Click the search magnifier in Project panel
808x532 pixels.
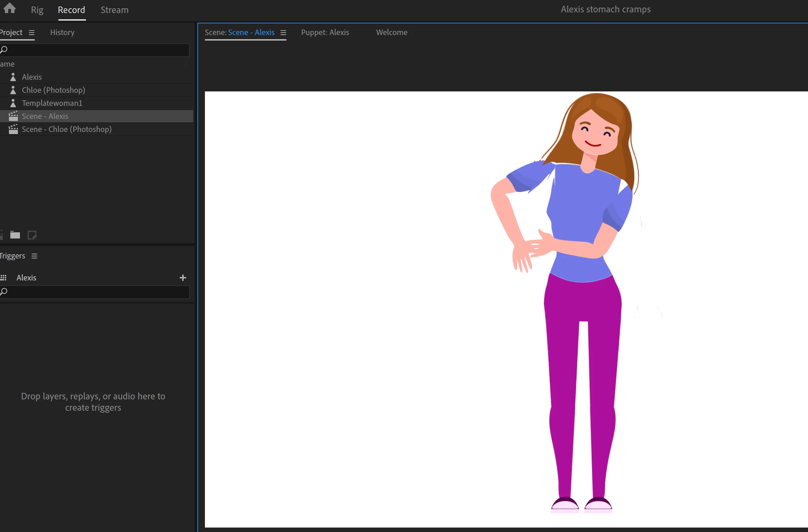point(4,50)
